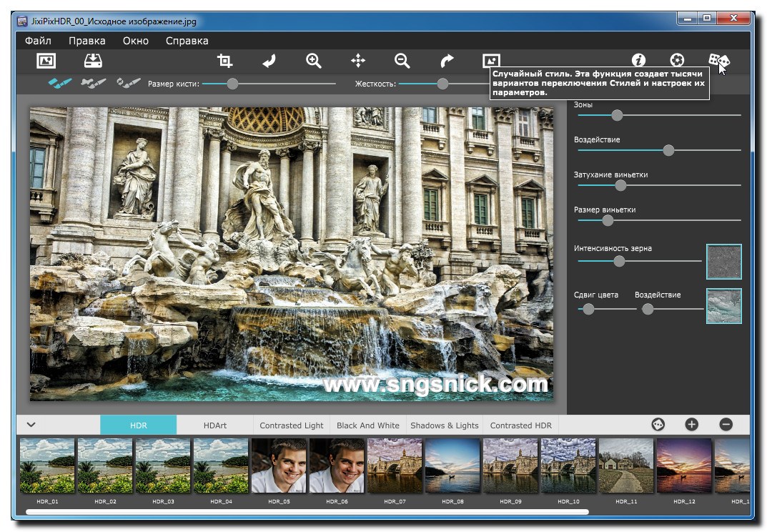
Task: Select the HDR_08 preset thumbnail
Action: [452, 465]
